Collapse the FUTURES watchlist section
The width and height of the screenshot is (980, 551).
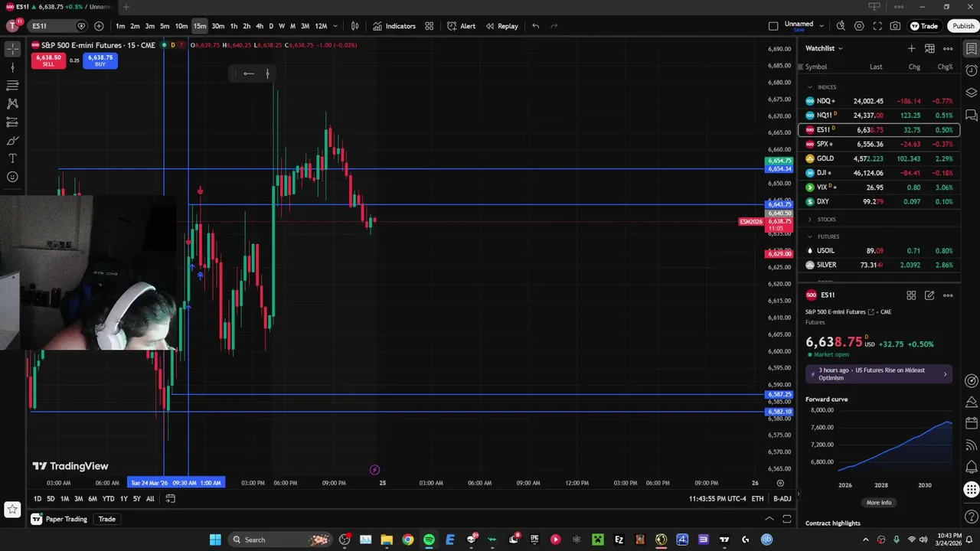pyautogui.click(x=810, y=236)
